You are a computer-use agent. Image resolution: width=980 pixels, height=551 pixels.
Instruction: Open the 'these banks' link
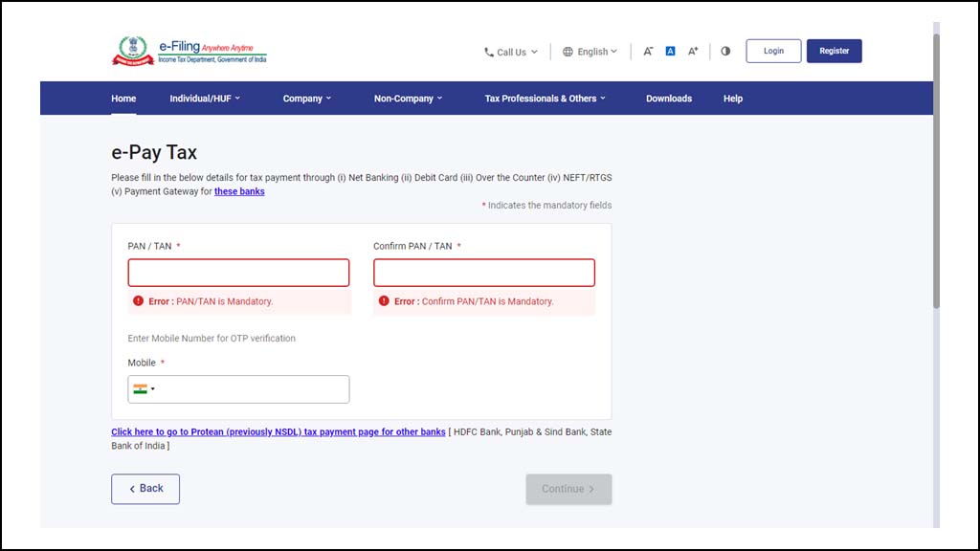[239, 191]
